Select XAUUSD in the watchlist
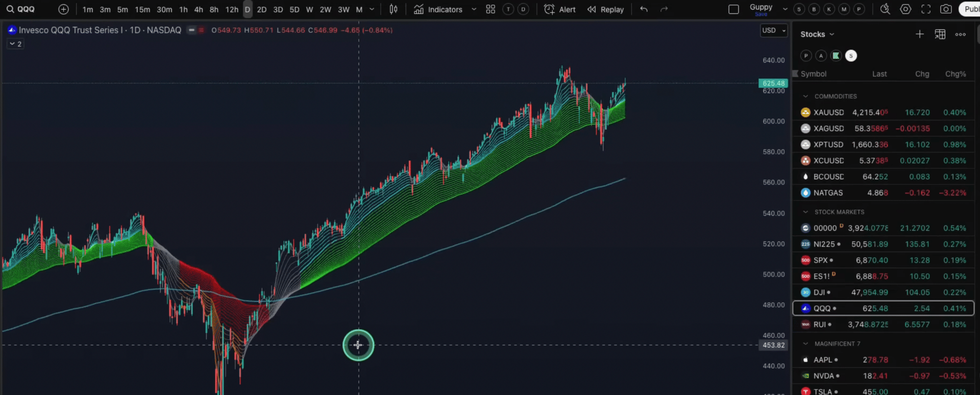Screen dimensions: 980x395 [884, 112]
